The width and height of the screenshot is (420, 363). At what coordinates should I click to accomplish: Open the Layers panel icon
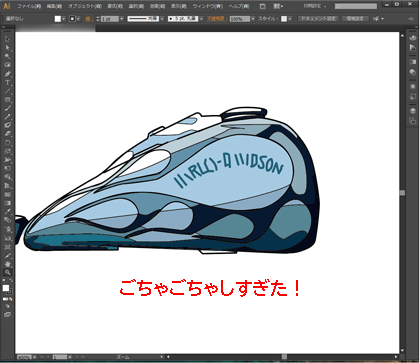click(x=412, y=111)
